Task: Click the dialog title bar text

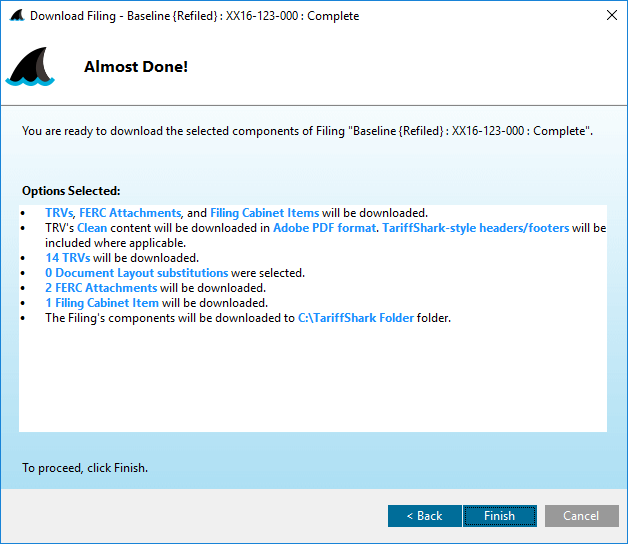Action: [x=194, y=16]
